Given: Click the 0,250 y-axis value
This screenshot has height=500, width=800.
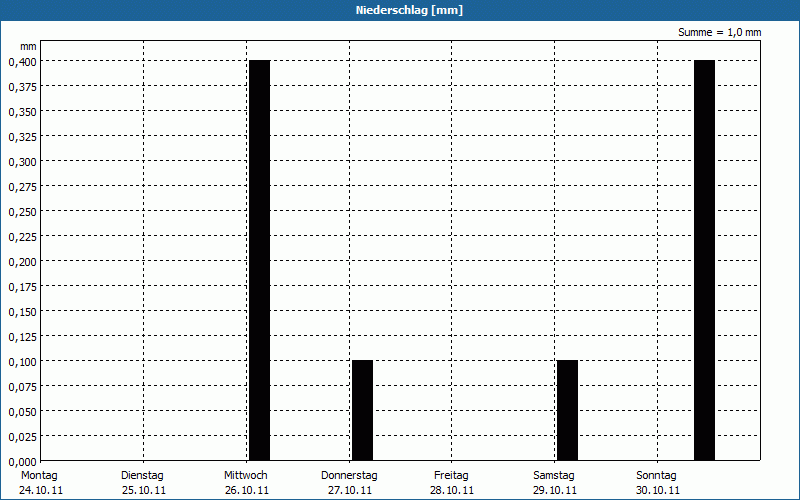Looking at the screenshot, I should coord(22,212).
